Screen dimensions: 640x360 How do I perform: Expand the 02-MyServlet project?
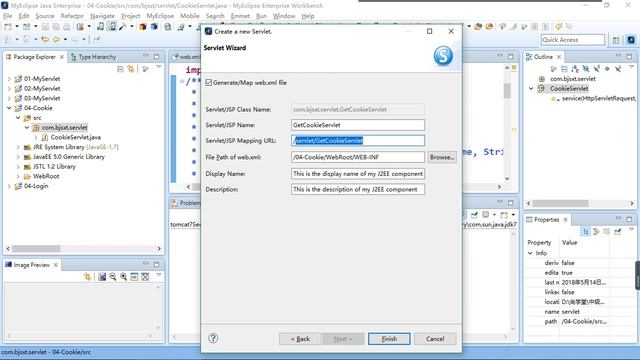click(9, 89)
